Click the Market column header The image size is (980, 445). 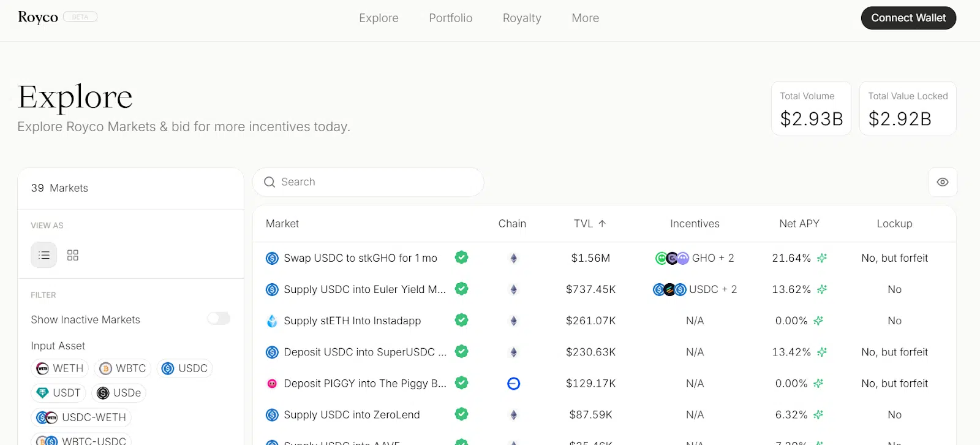point(282,224)
